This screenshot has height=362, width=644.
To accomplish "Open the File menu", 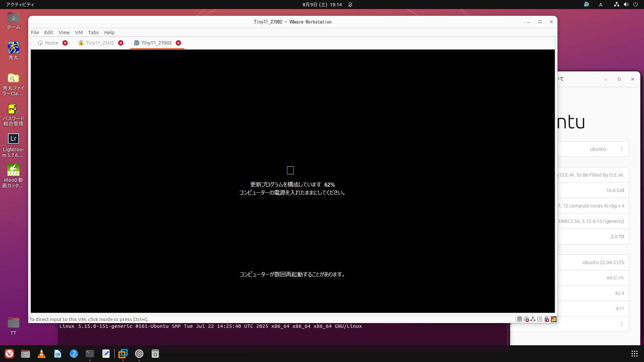I will 35,33.
